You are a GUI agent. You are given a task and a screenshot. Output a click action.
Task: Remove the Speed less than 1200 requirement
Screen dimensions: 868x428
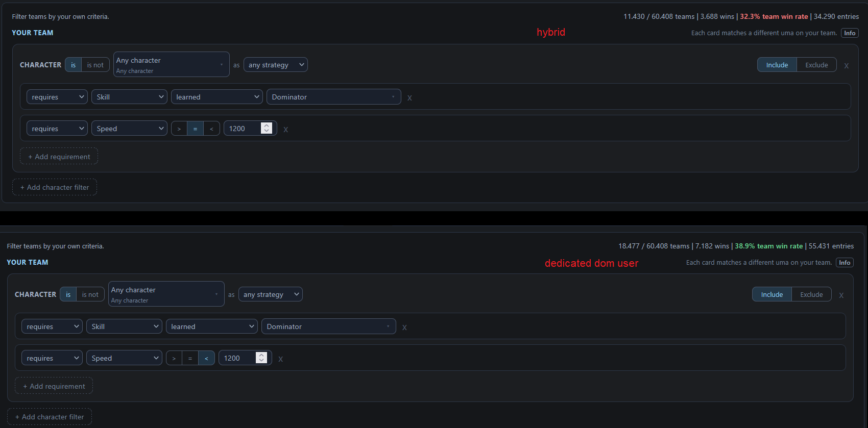click(x=280, y=359)
